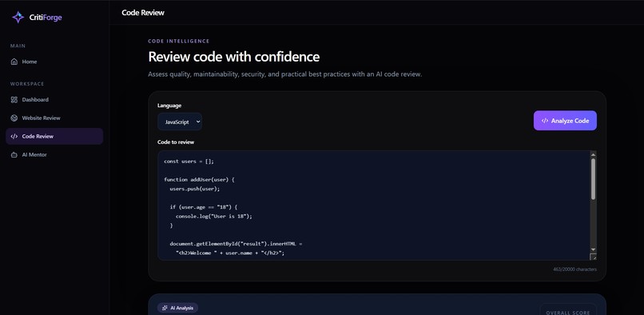Click the 'Code to review' label
Viewport: 644px width, 315px height.
[176, 142]
